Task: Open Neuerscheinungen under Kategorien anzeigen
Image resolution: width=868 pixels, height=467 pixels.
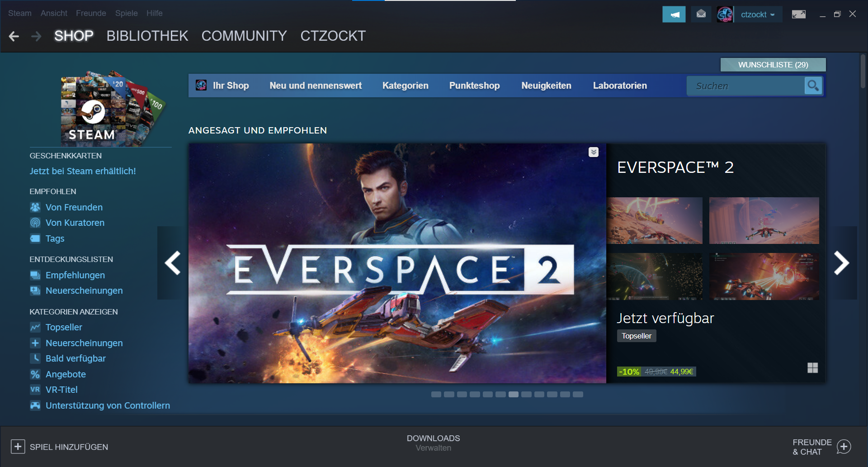Action: (84, 343)
